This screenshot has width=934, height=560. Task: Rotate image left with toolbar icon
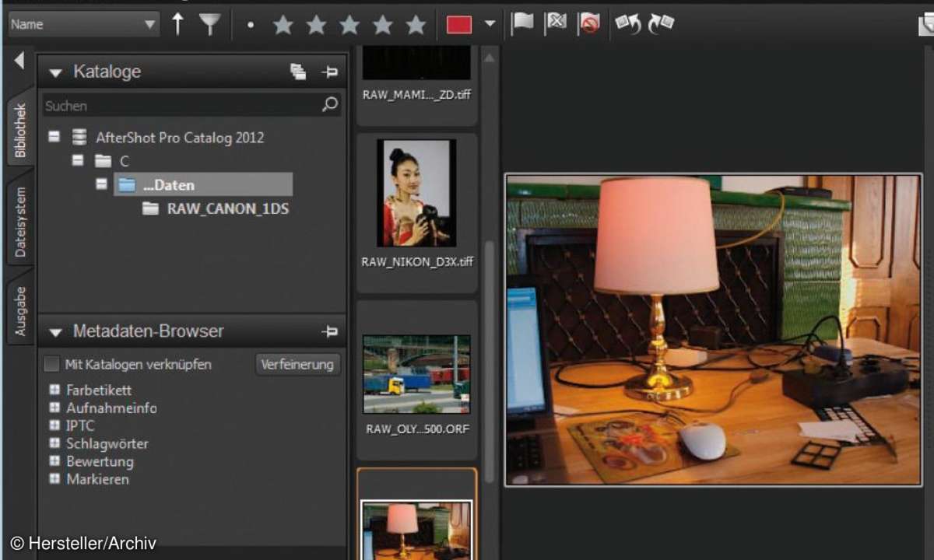coord(627,24)
